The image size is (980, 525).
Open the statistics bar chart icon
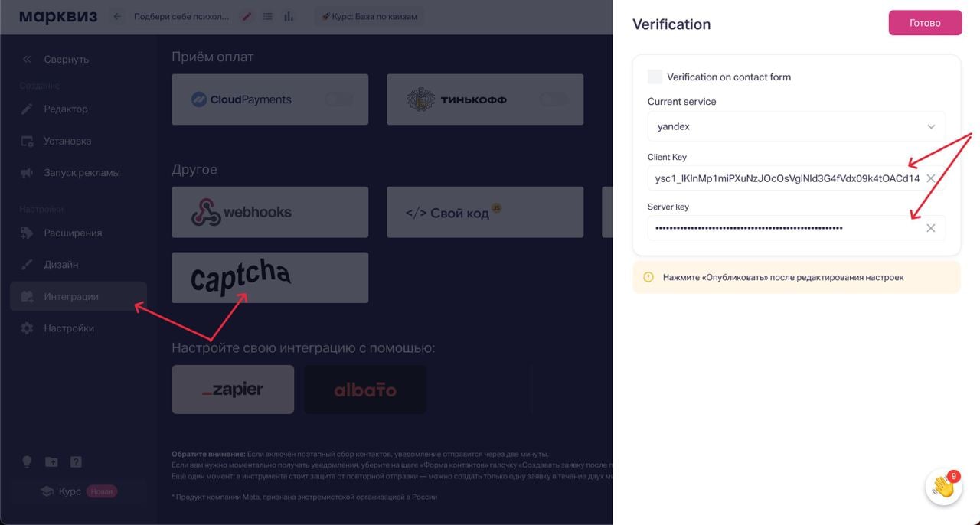pyautogui.click(x=289, y=16)
